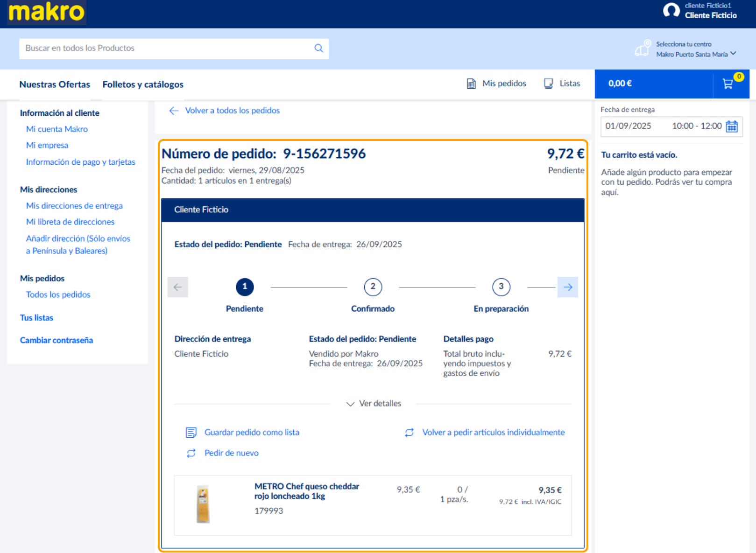This screenshot has width=756, height=553.
Task: Select step 1 Pendiente circle
Action: point(245,287)
